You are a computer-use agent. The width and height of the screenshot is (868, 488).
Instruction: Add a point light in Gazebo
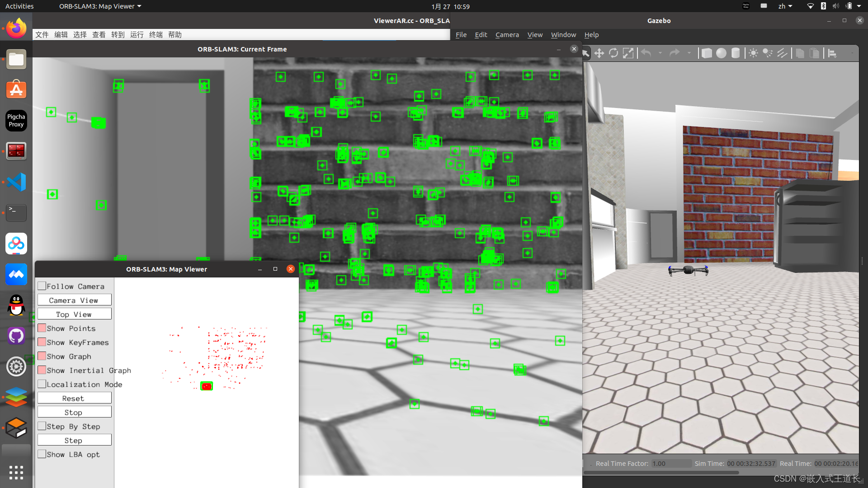click(x=753, y=53)
